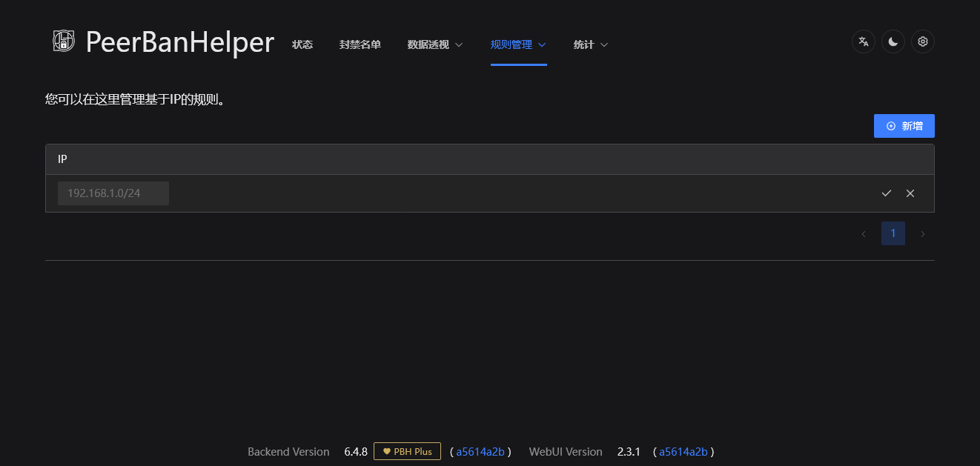980x466 pixels.
Task: Click the Backend Version label
Action: [x=288, y=452]
